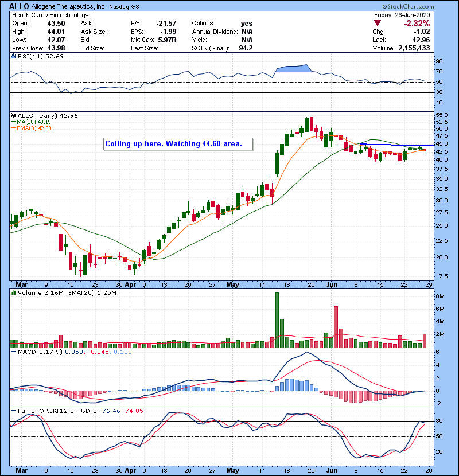
Task: Click the RSI(14) indicator legend icon
Action: (13, 56)
